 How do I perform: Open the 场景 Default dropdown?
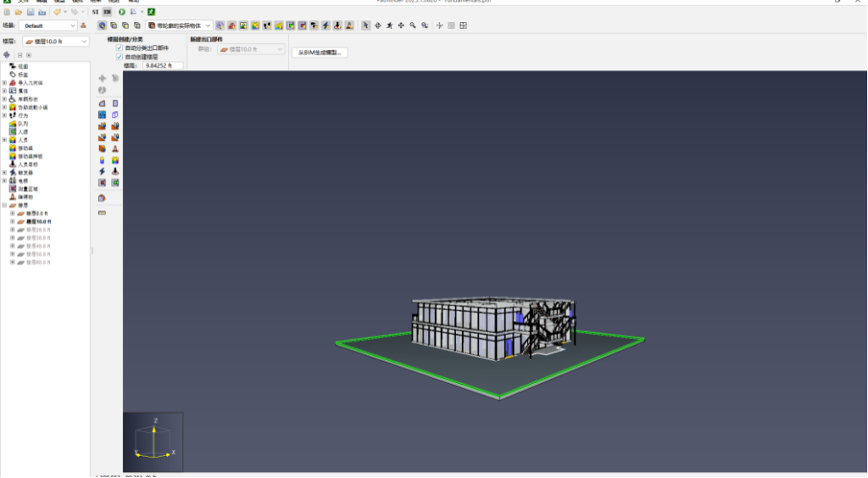point(48,25)
